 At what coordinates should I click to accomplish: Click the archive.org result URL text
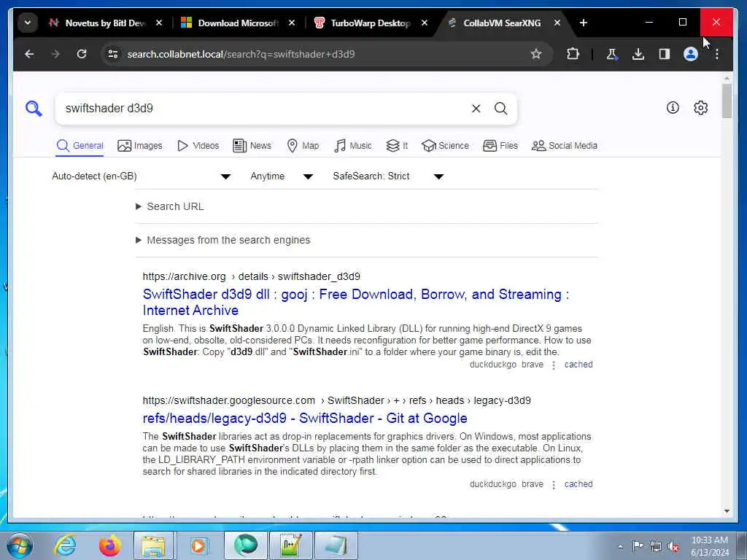251,276
